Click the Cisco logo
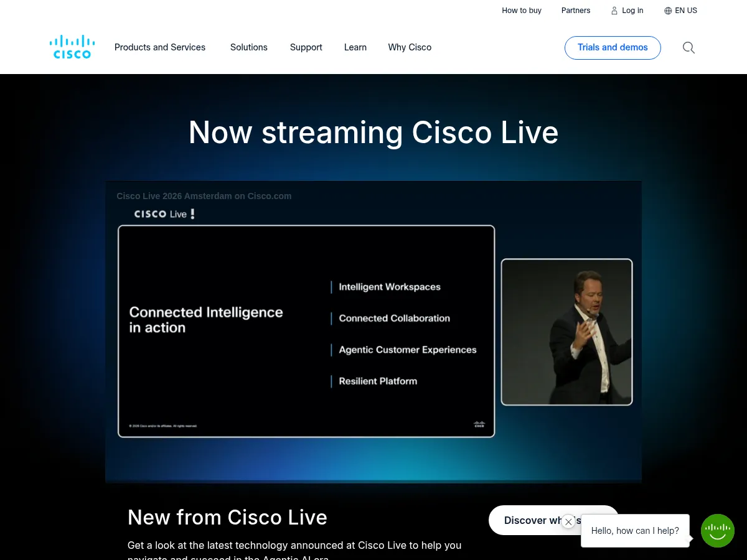The image size is (747, 560). 72,46
